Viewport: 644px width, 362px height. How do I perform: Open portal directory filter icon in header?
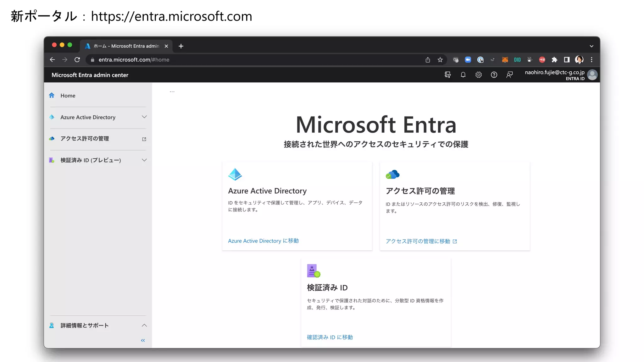448,75
